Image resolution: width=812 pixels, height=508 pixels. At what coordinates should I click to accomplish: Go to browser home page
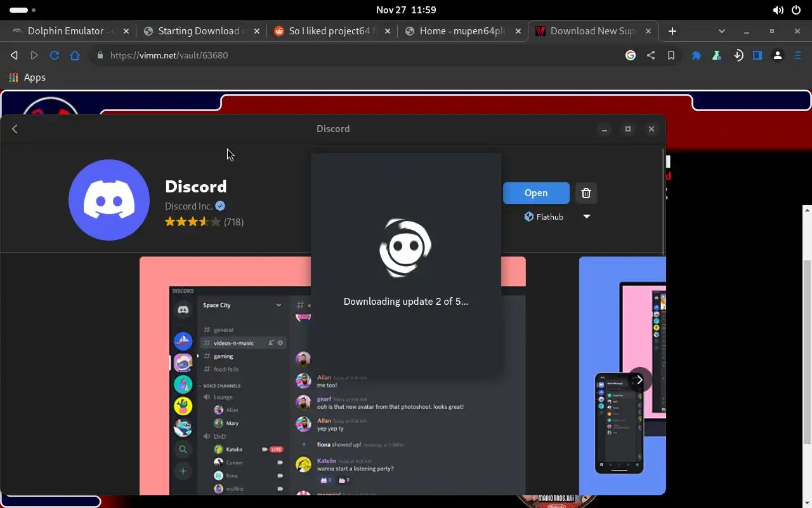pyautogui.click(x=75, y=55)
